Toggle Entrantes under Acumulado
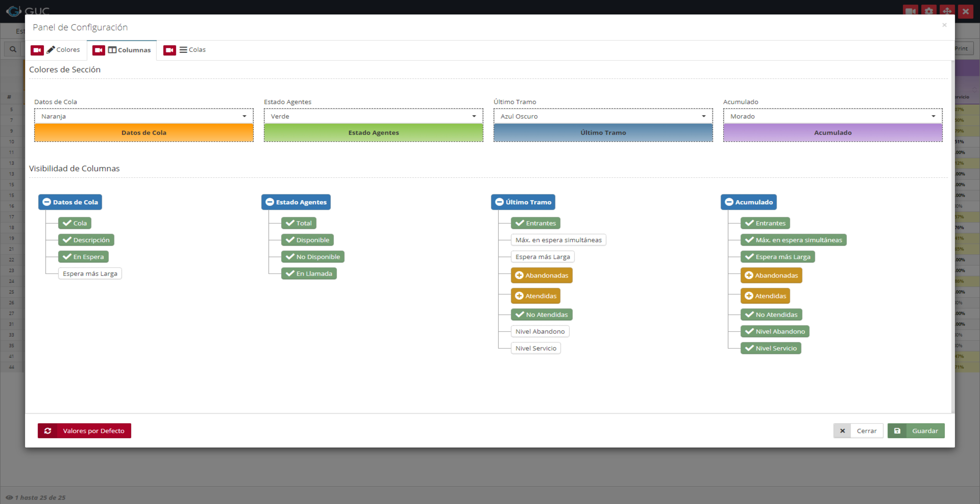980x504 pixels. click(x=765, y=223)
